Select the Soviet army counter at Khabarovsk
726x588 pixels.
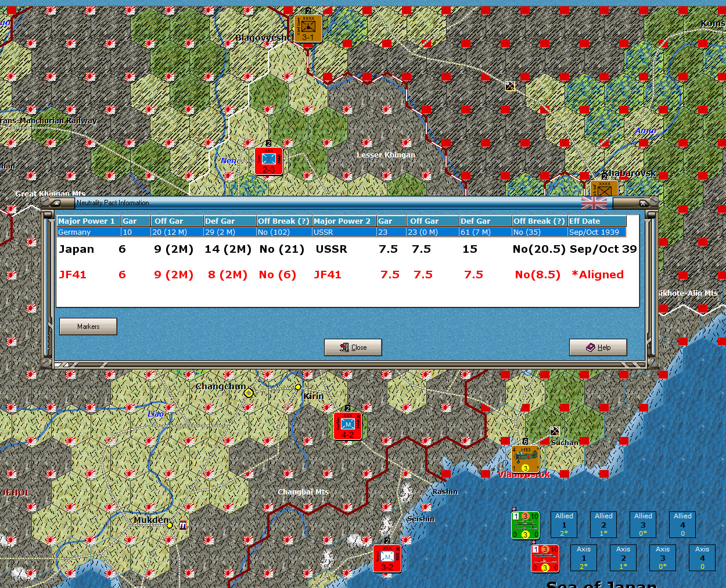tap(604, 188)
